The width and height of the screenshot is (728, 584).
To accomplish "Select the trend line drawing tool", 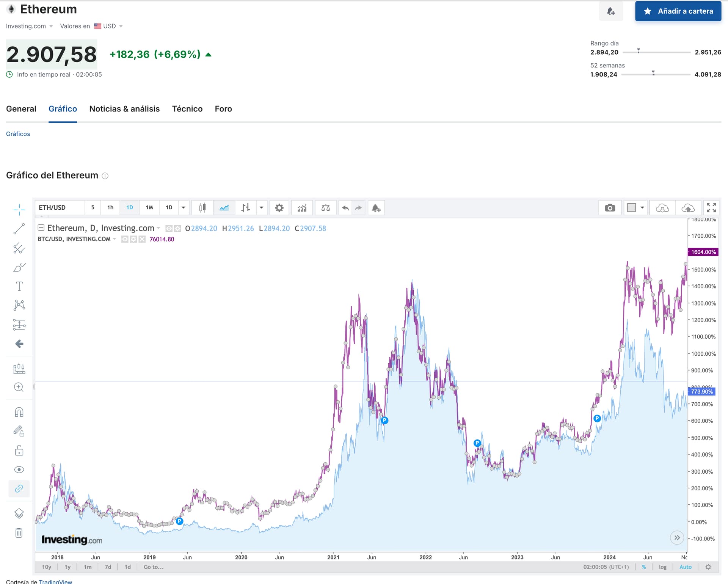I will pos(19,229).
